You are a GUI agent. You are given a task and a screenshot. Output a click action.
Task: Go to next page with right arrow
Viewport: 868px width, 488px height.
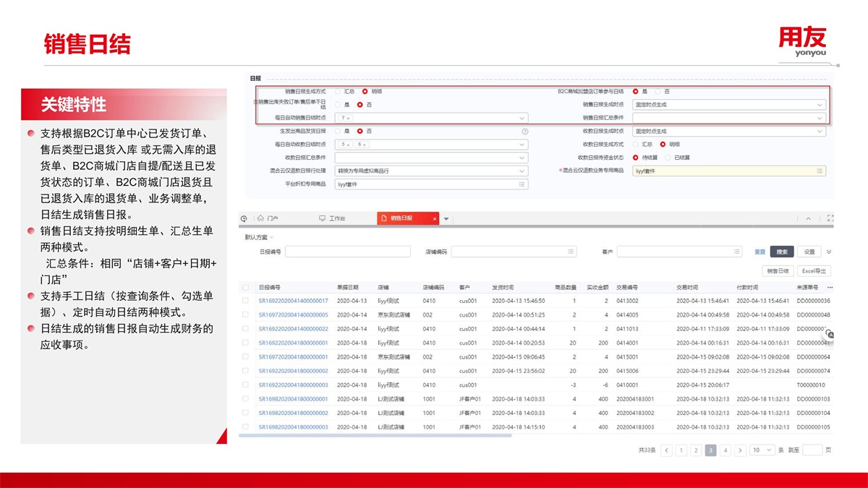[740, 450]
